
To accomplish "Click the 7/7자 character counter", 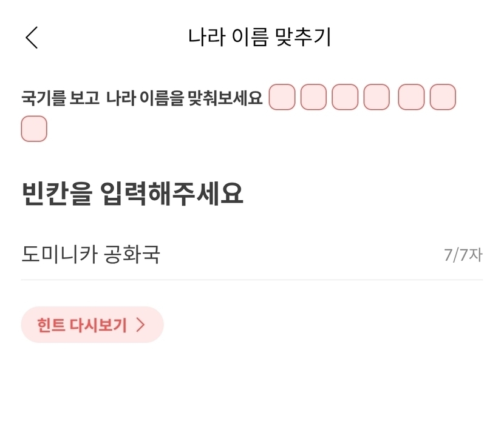I will [463, 255].
